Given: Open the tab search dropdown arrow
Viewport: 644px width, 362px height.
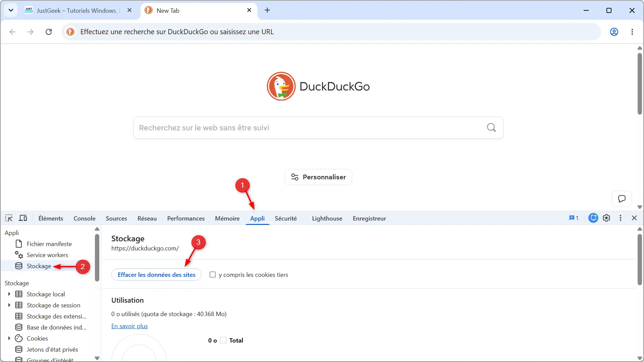Looking at the screenshot, I should 11,10.
